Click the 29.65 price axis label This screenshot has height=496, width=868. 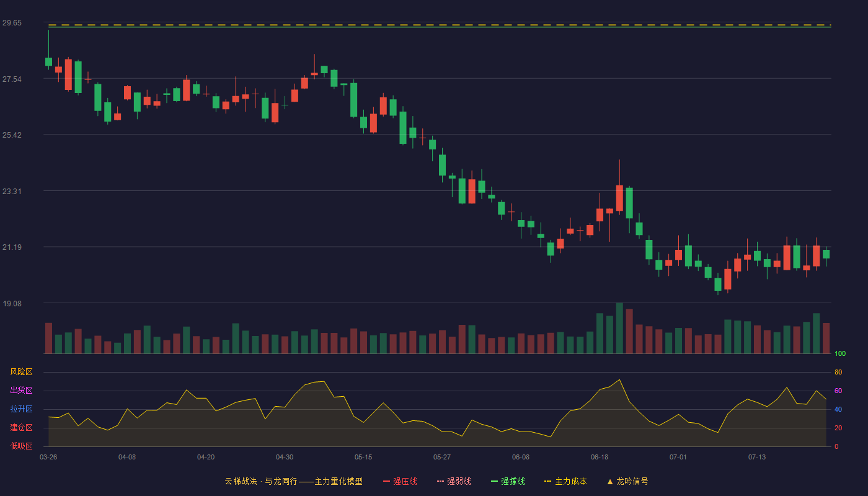pos(12,23)
